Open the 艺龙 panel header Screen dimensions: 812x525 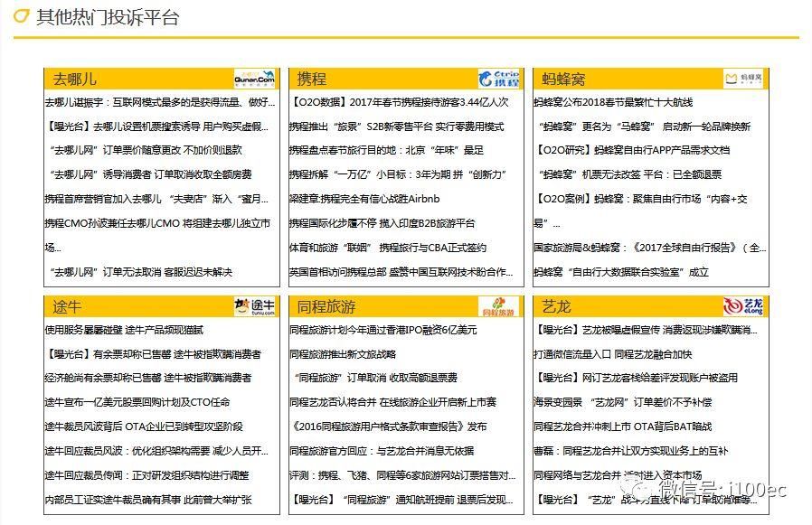[651, 306]
